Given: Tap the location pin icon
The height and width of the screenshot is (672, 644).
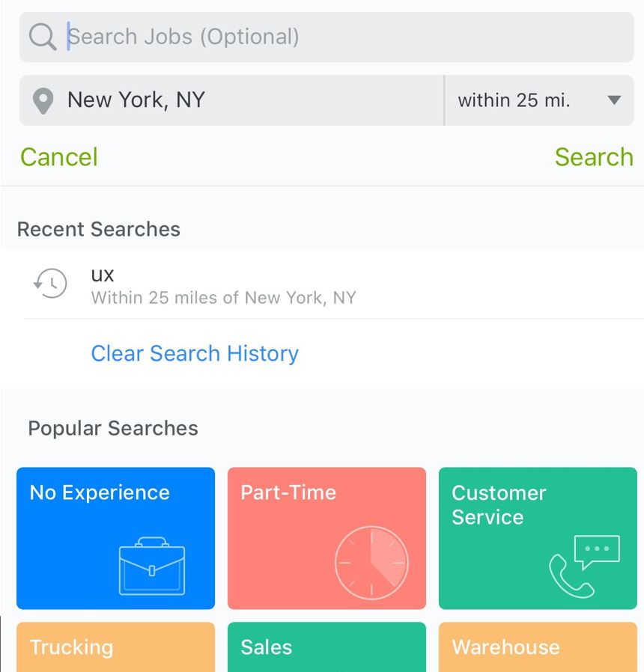Looking at the screenshot, I should coord(43,101).
